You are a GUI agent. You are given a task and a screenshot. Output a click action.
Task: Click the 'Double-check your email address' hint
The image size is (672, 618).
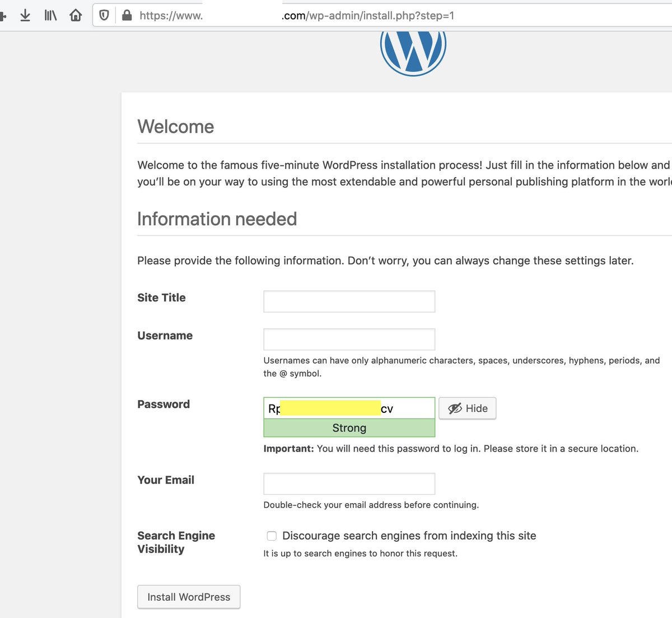point(371,505)
